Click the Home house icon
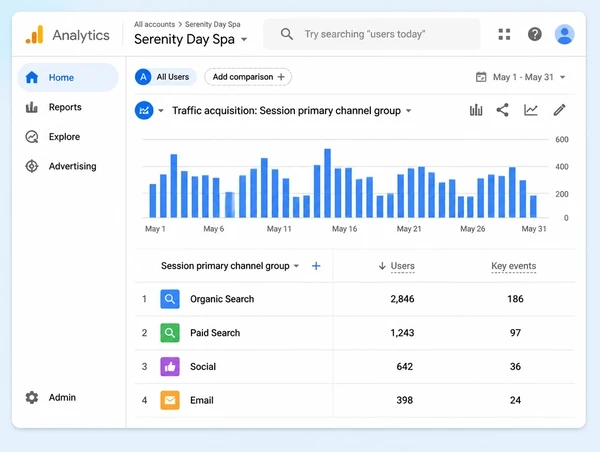600x452 pixels. pos(32,77)
